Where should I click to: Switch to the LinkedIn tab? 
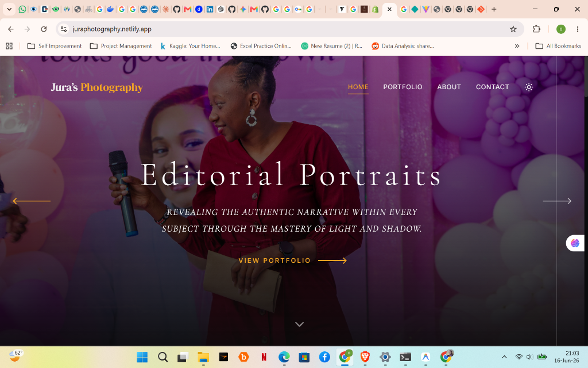pyautogui.click(x=210, y=9)
